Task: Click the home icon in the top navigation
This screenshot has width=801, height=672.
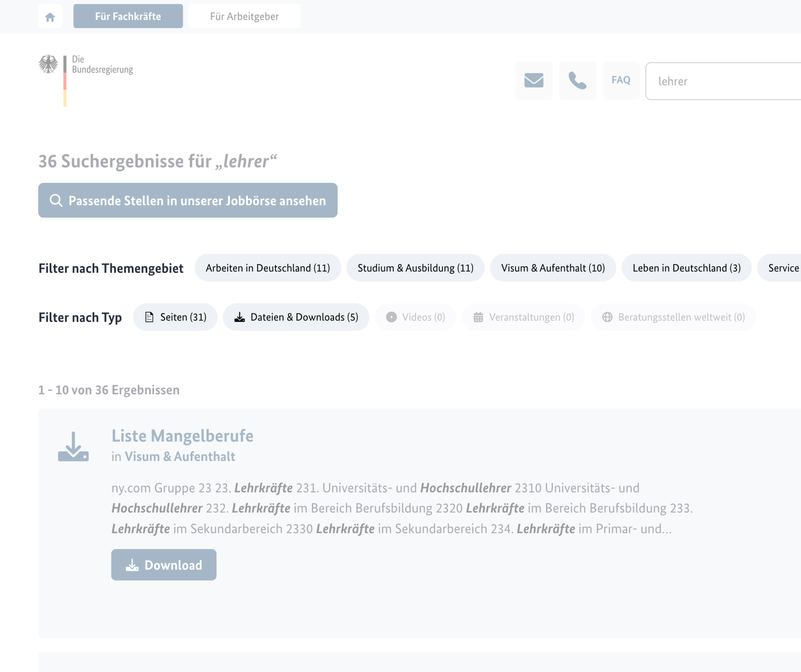Action: (50, 16)
